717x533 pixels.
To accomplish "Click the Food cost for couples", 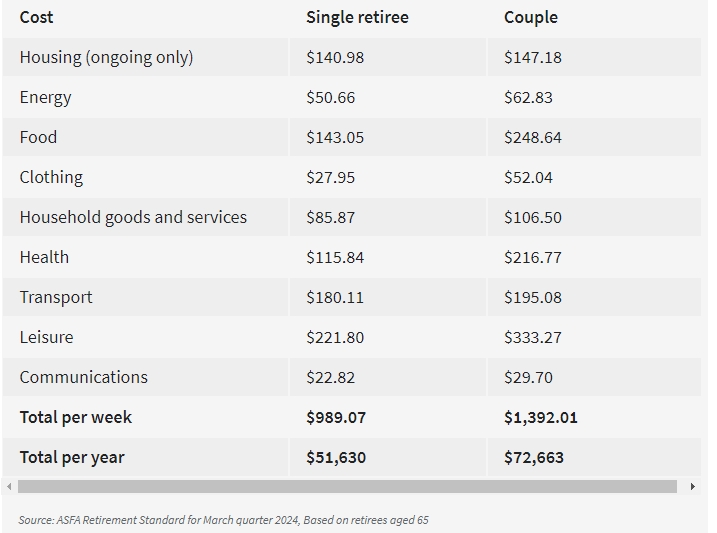I will coord(533,137).
